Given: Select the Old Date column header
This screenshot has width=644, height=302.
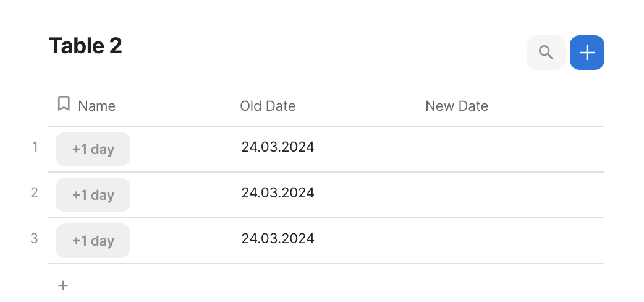Looking at the screenshot, I should pyautogui.click(x=268, y=106).
